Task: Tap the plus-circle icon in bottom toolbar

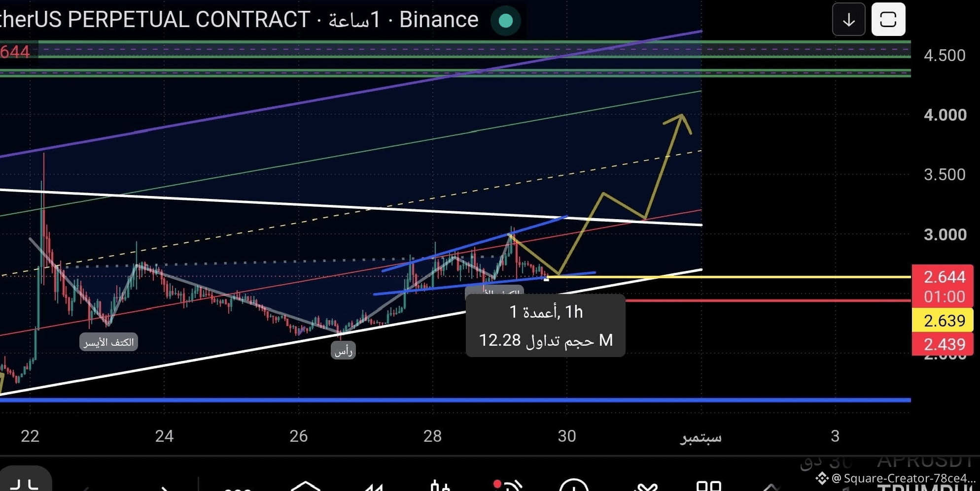Action: tap(574, 485)
